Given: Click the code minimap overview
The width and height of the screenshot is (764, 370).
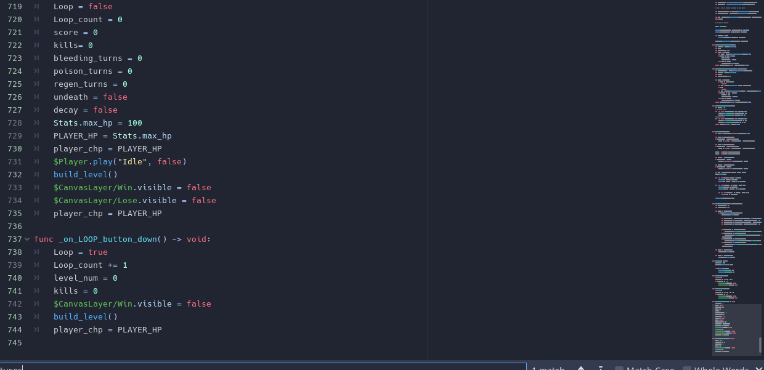Looking at the screenshot, I should point(737,178).
